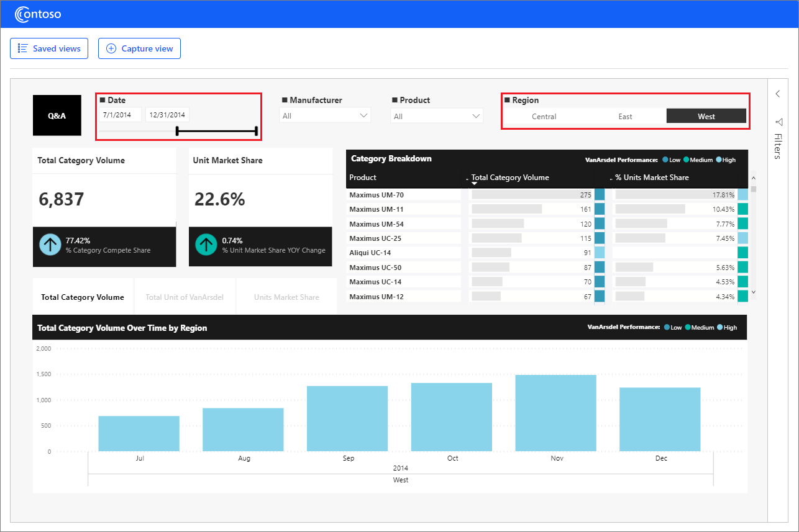Click the Contoso logo

click(x=37, y=14)
